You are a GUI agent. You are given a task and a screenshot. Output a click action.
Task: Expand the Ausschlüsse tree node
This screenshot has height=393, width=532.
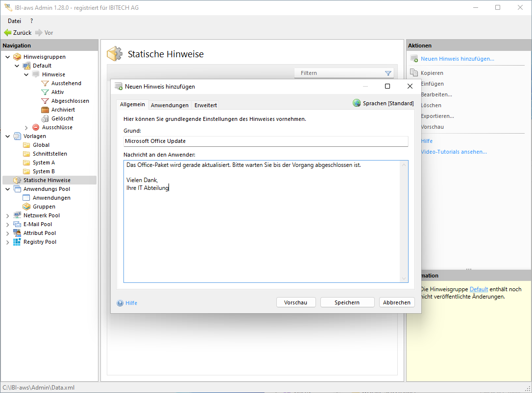pos(26,128)
